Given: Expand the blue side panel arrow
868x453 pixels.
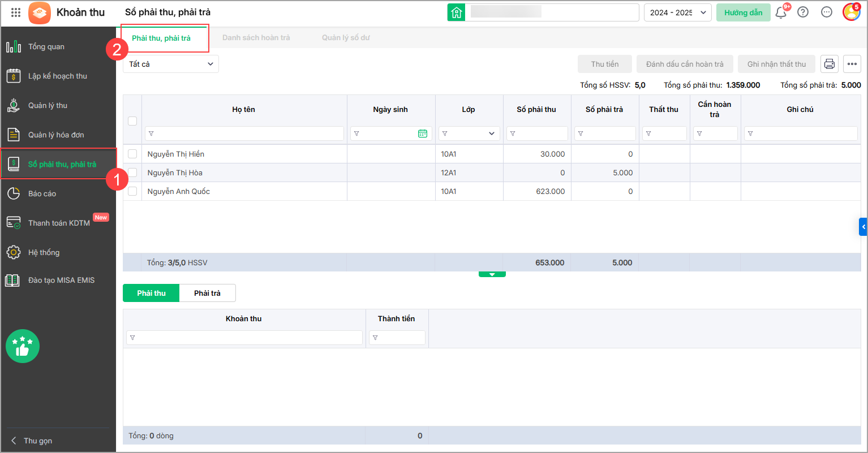Looking at the screenshot, I should pyautogui.click(x=863, y=227).
